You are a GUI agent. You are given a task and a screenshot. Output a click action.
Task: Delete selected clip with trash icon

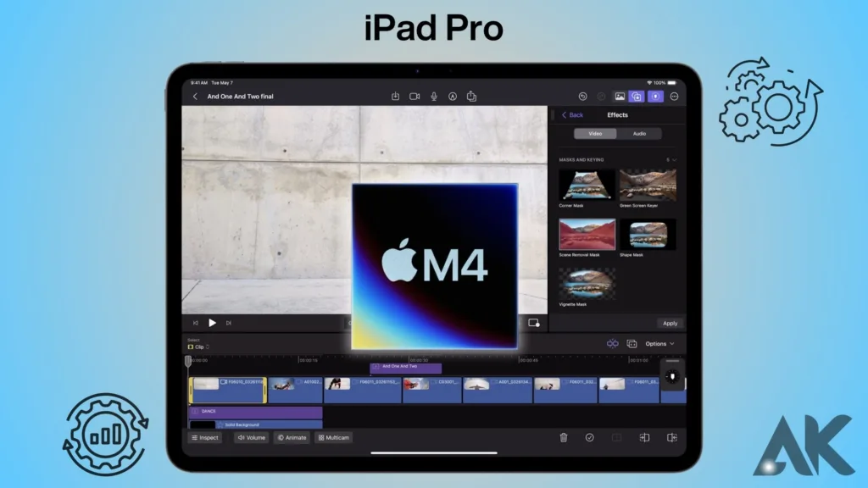point(564,437)
